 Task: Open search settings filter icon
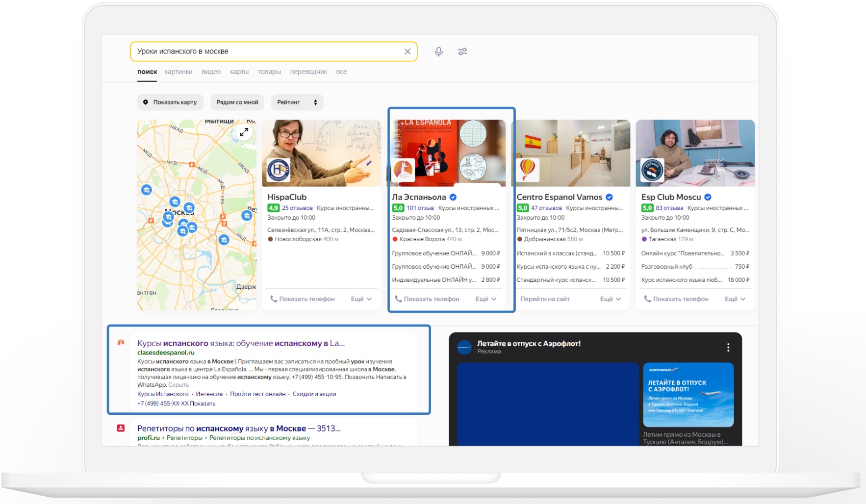[462, 51]
